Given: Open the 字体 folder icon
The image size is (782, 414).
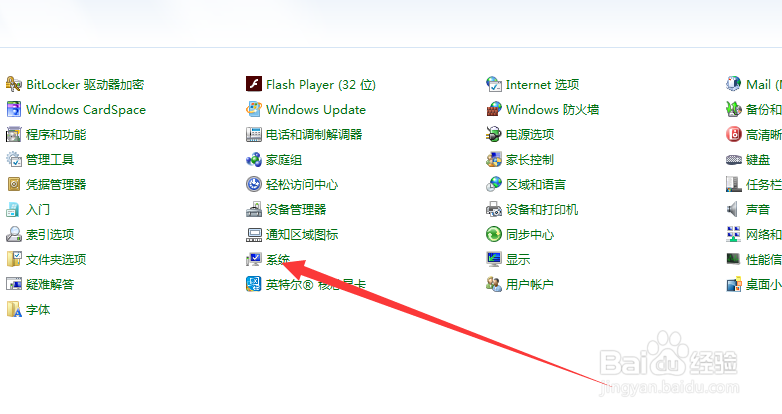Looking at the screenshot, I should (13, 309).
